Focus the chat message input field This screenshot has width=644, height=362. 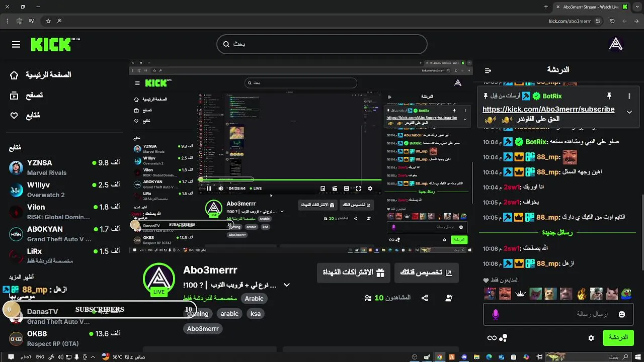(557, 314)
